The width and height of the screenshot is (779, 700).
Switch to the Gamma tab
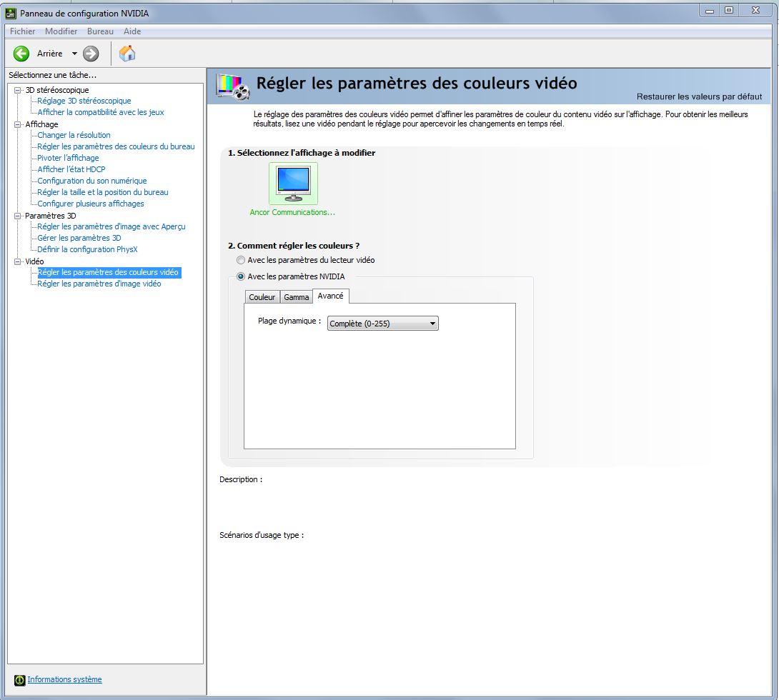click(x=296, y=297)
